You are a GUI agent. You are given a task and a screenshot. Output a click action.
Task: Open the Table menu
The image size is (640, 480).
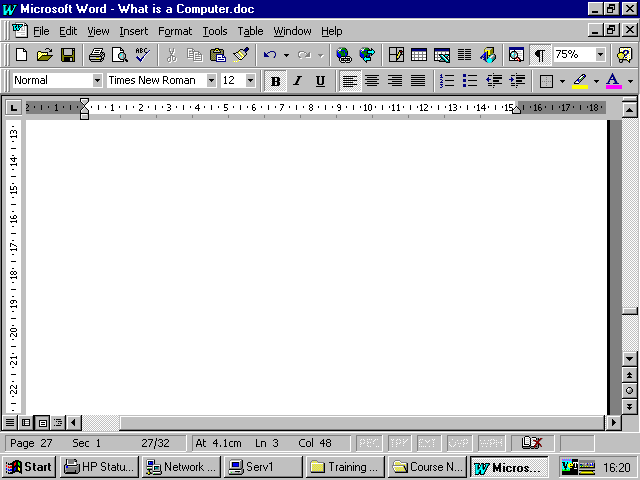tap(250, 31)
